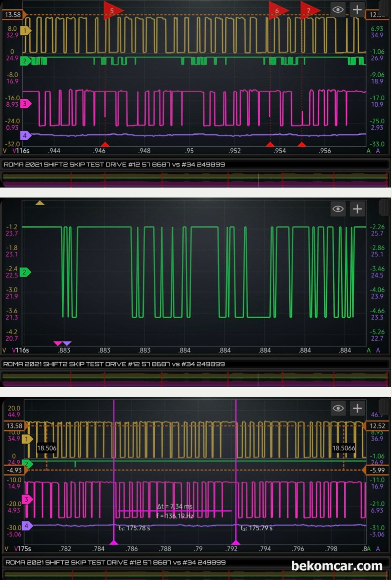Click the plus button in the top scope panel
The image size is (392, 580).
point(357,10)
